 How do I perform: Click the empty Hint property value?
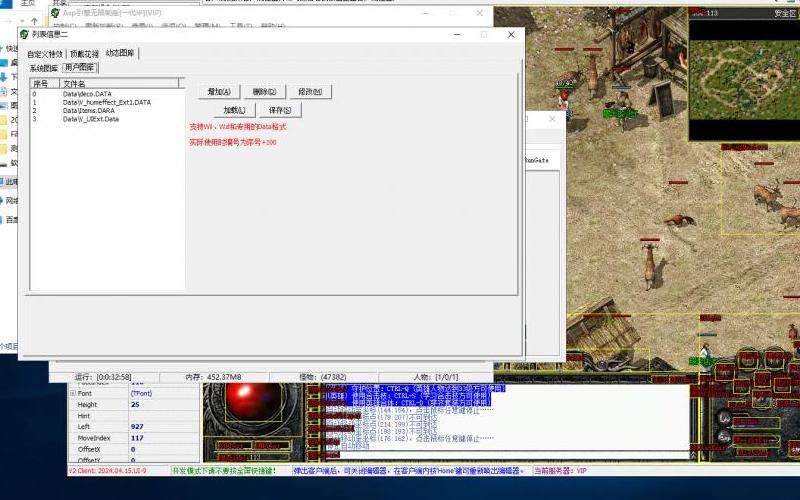(163, 416)
